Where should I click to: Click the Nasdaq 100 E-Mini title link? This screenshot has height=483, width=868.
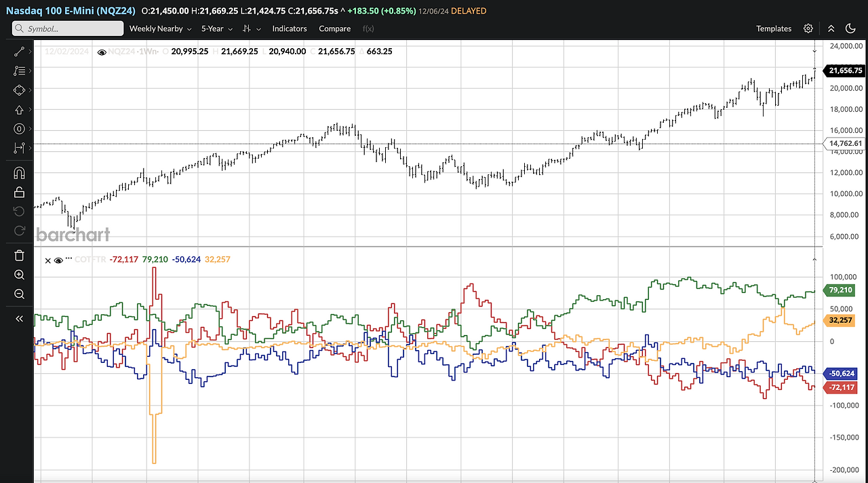coord(71,10)
